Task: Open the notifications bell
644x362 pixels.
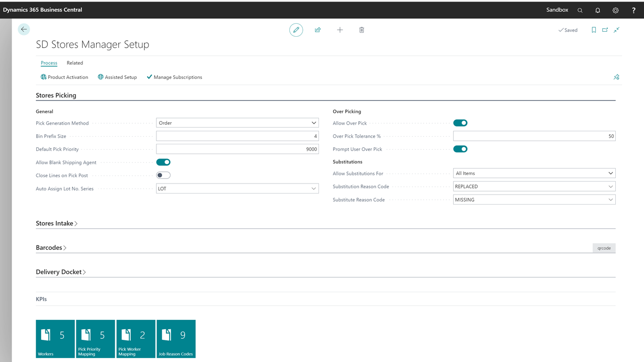Action: click(x=598, y=10)
